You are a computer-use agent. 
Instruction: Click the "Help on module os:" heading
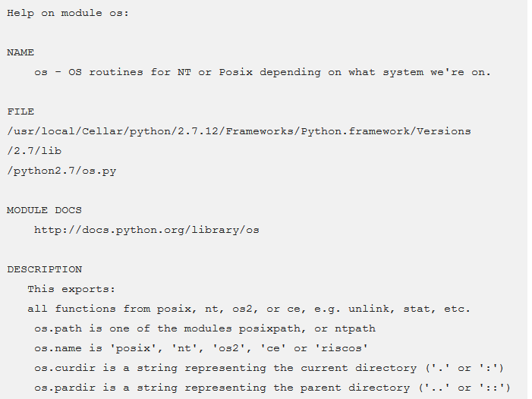(x=68, y=13)
